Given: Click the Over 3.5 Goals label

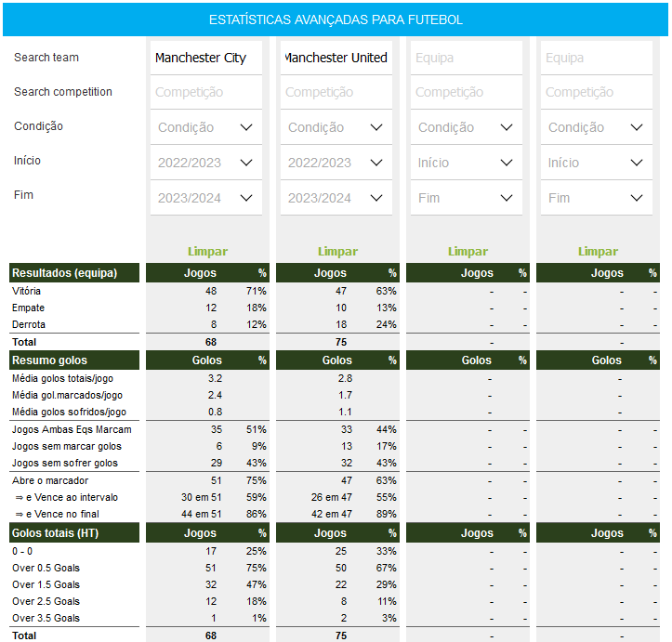Looking at the screenshot, I should click(46, 618).
